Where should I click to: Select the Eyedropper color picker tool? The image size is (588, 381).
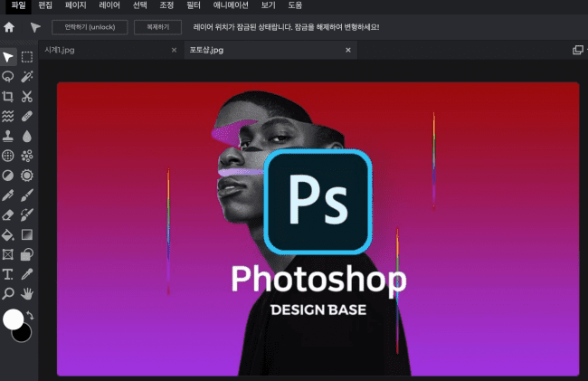pos(27,274)
